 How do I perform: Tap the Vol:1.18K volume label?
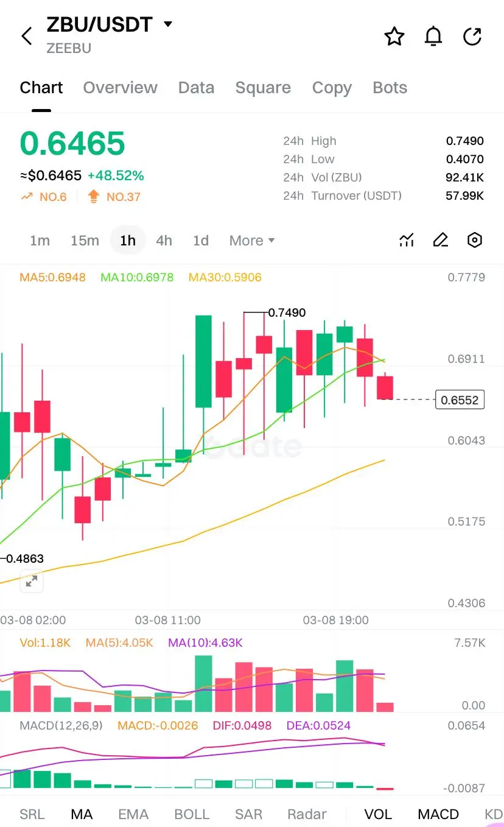pos(45,642)
